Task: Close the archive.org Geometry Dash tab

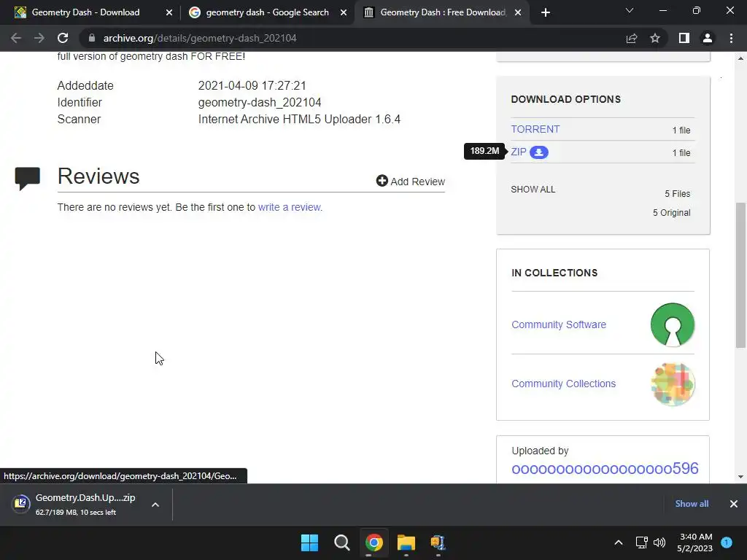Action: 519,12
